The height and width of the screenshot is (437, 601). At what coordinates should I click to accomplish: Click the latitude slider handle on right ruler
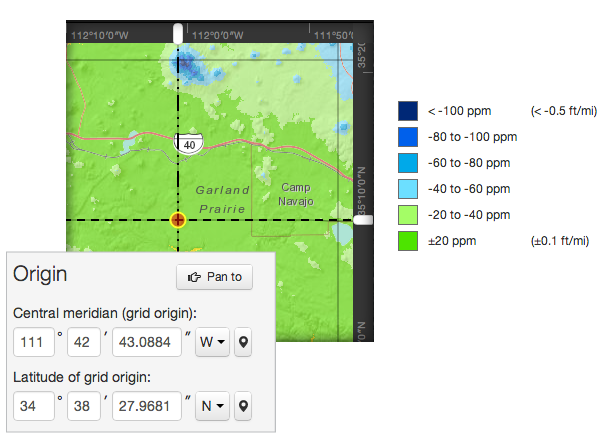363,220
